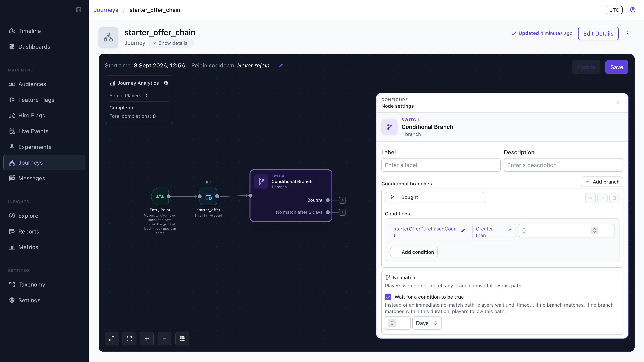Click the Add branch button
The height and width of the screenshot is (362, 644).
point(602,182)
